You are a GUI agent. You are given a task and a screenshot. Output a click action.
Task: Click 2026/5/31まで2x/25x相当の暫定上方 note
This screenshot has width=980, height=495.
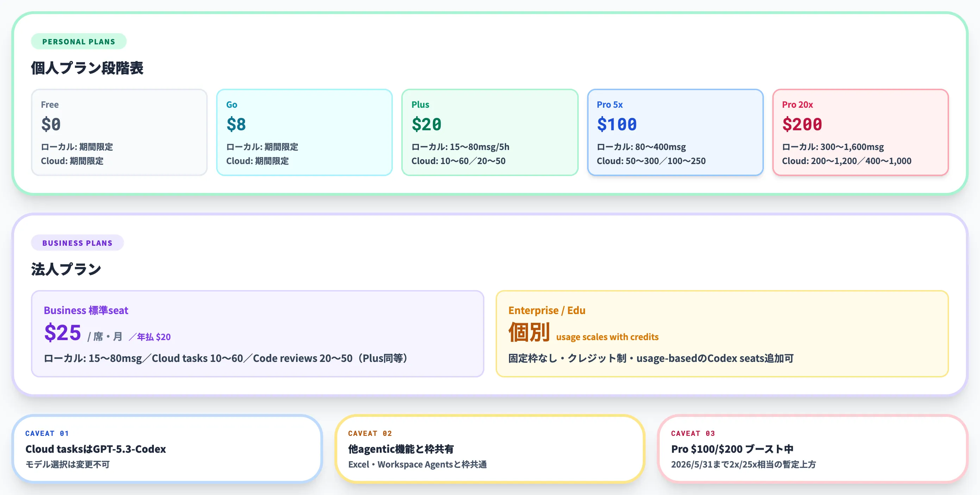(743, 465)
